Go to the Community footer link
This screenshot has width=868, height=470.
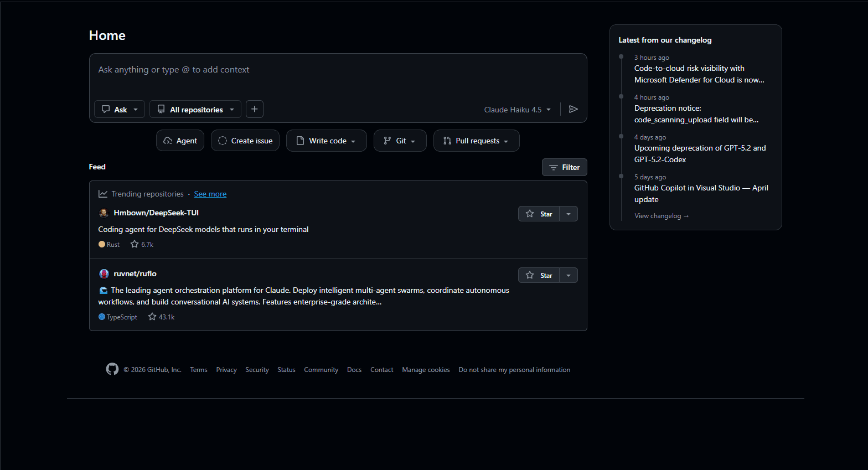coord(321,370)
